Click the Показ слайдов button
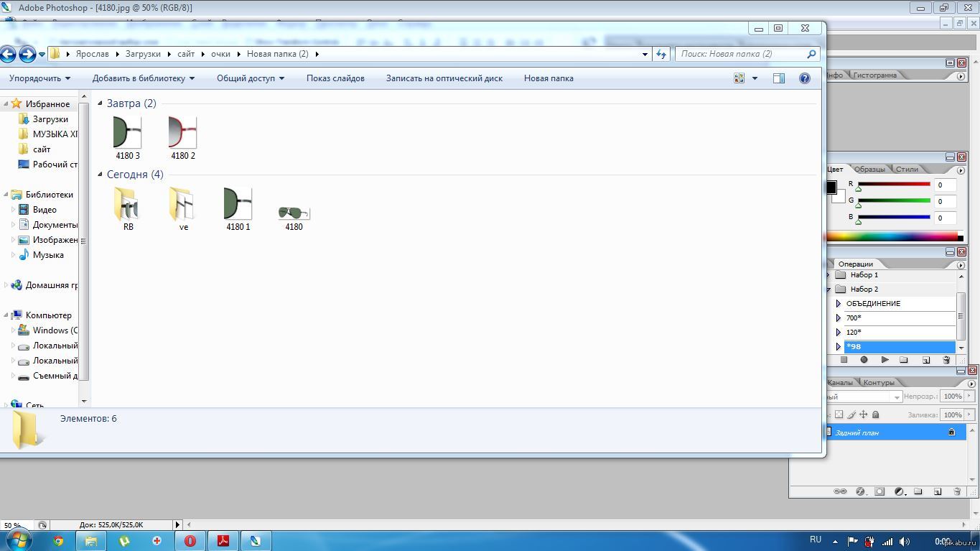Viewport: 980px width, 551px height. (x=335, y=78)
